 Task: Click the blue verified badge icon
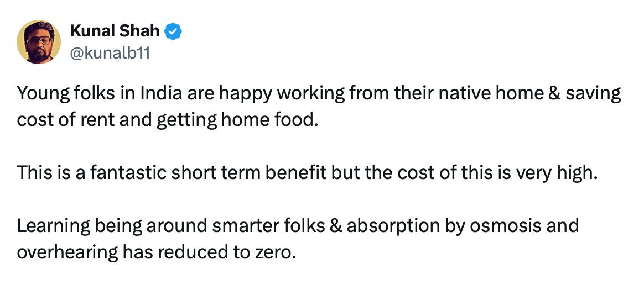click(x=174, y=32)
